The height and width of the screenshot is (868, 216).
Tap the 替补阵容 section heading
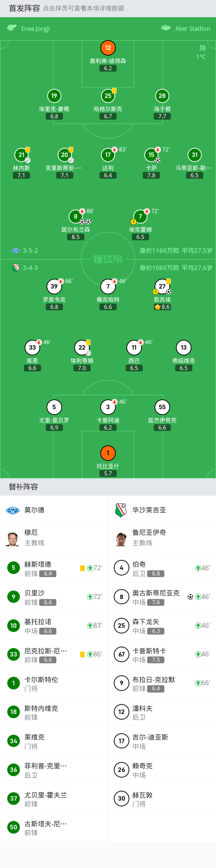[23, 487]
